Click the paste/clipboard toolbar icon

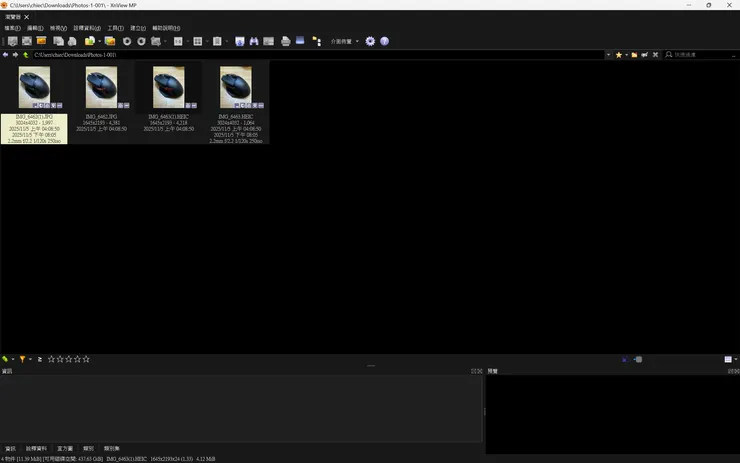click(72, 42)
